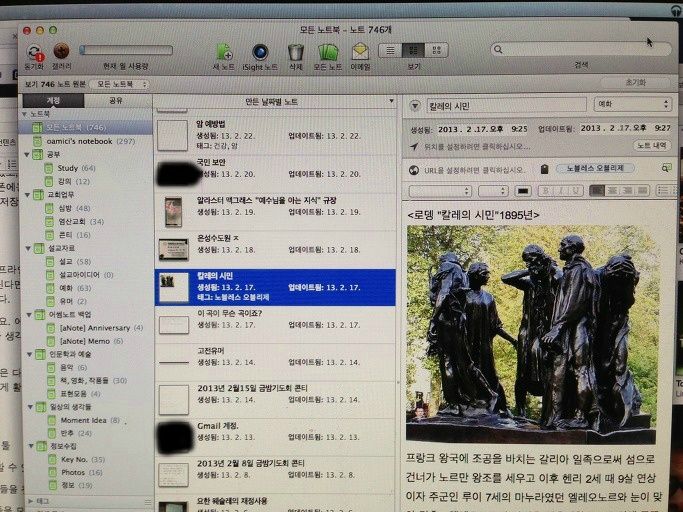Open oamici's notebook in sidebar

[86, 141]
